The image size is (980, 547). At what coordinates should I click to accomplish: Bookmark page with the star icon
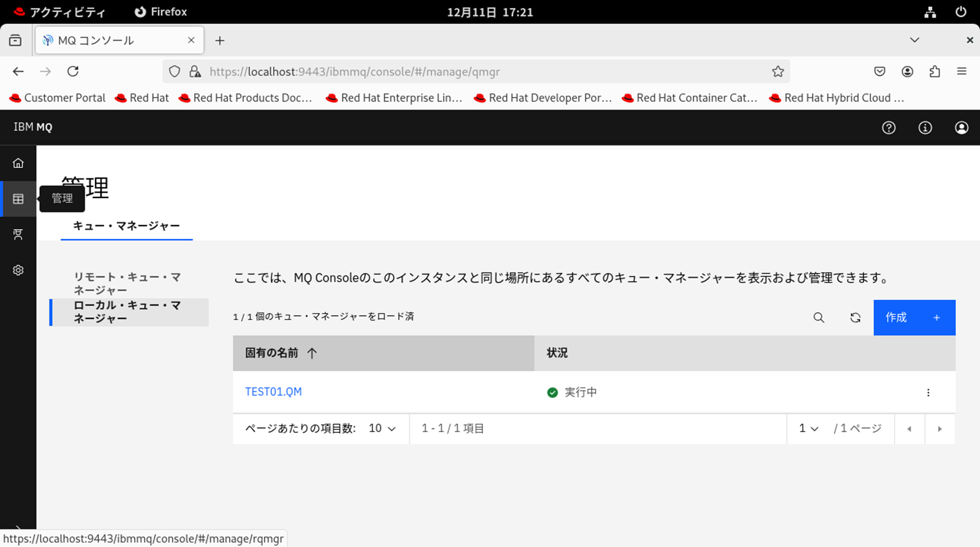tap(778, 72)
